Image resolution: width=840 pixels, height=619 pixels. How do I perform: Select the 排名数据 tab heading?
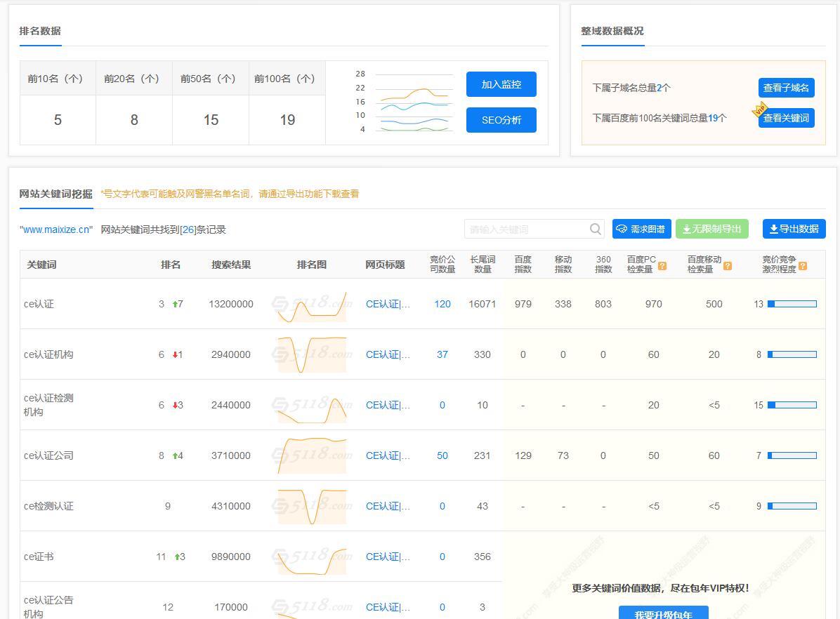(x=40, y=31)
